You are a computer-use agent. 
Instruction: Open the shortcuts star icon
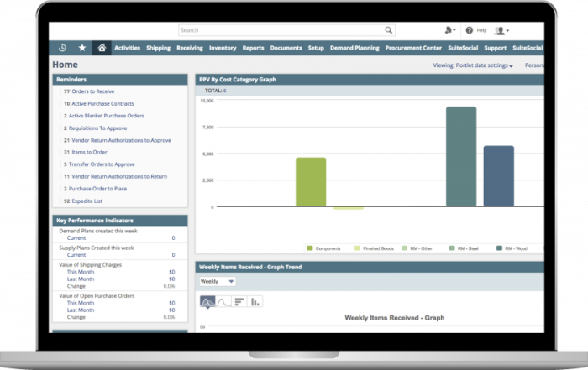(82, 48)
